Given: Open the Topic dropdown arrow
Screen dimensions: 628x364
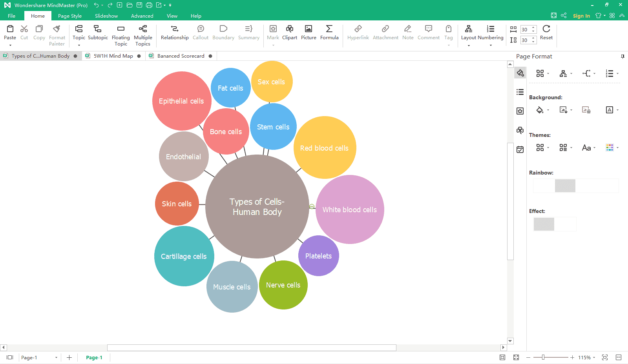Looking at the screenshot, I should 78,45.
